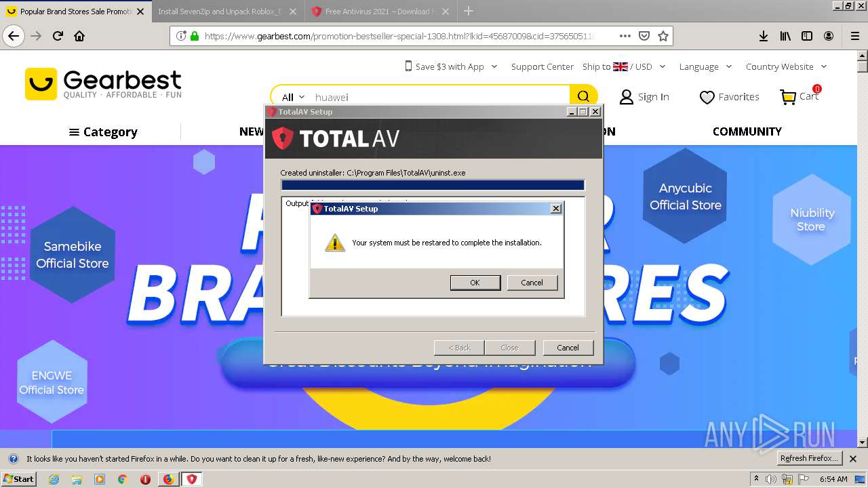Click the TotalAV taskbar button

click(192, 479)
